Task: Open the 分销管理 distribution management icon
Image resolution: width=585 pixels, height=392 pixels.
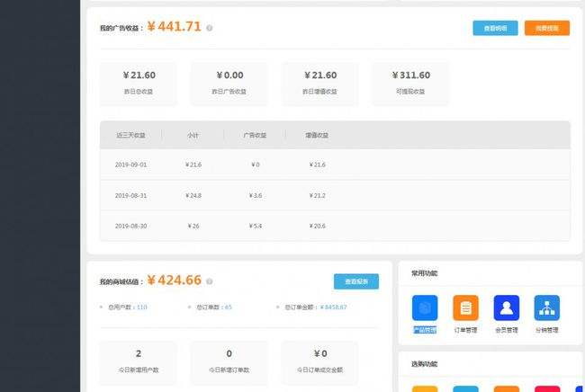Action: click(x=546, y=308)
